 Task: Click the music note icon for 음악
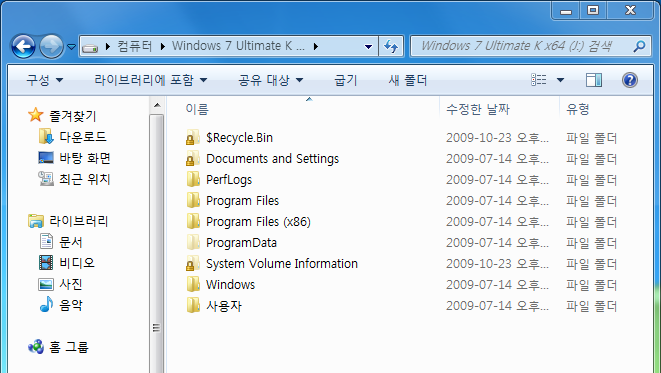[46, 304]
